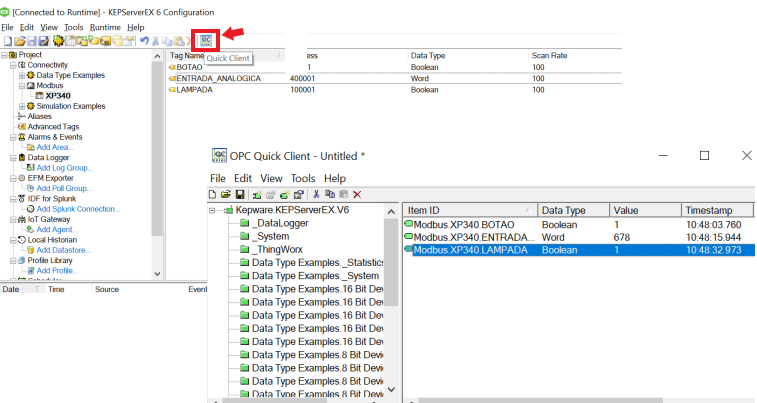Open the Runtime menu in KEPServerEX

(x=105, y=27)
